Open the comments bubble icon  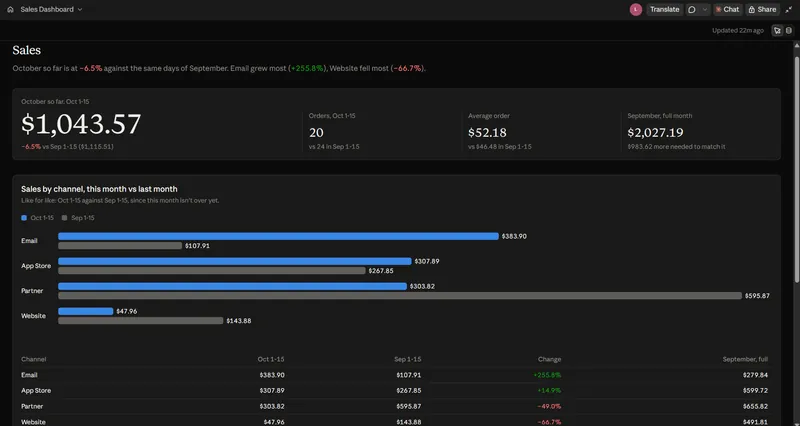click(692, 9)
